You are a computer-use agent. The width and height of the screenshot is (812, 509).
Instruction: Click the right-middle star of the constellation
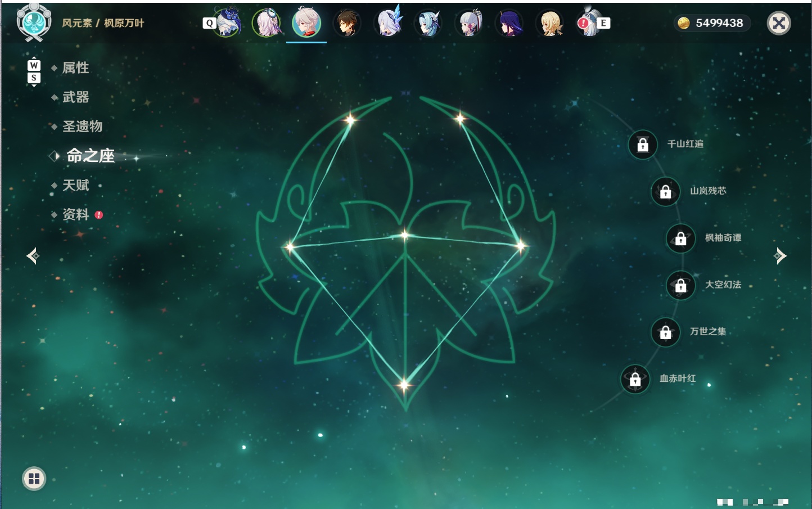click(521, 245)
